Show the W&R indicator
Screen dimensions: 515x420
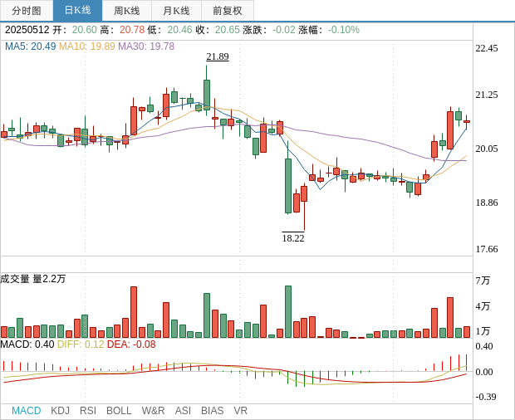click(153, 411)
